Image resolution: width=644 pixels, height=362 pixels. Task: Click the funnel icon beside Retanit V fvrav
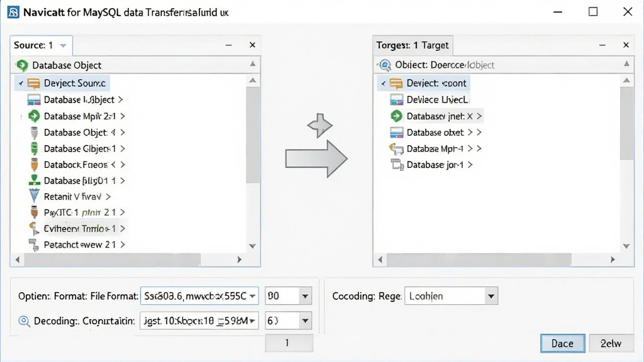34,196
